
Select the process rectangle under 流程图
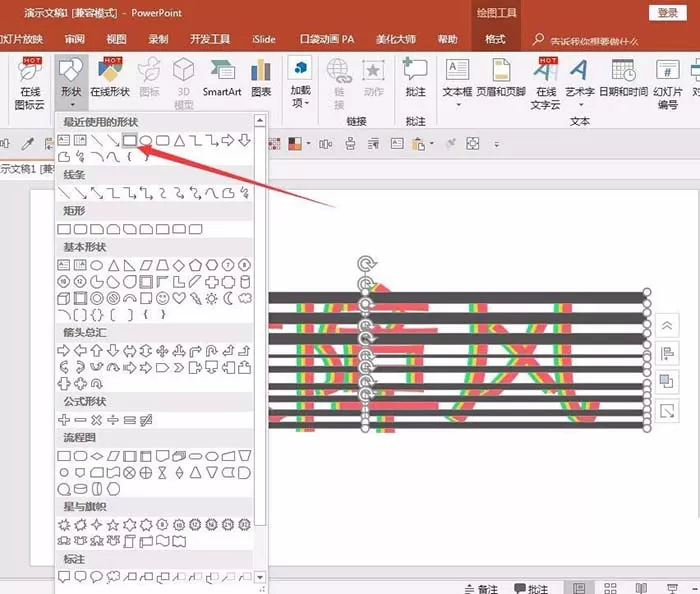[x=64, y=456]
